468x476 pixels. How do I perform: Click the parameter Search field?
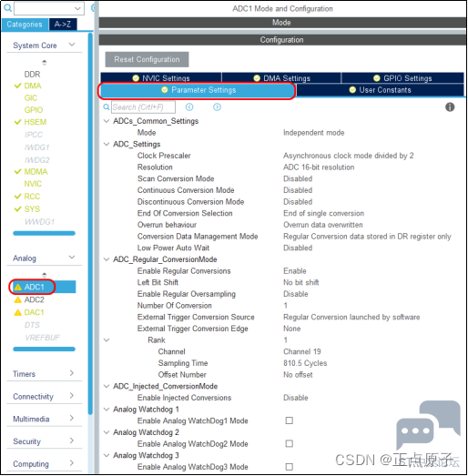(143, 106)
